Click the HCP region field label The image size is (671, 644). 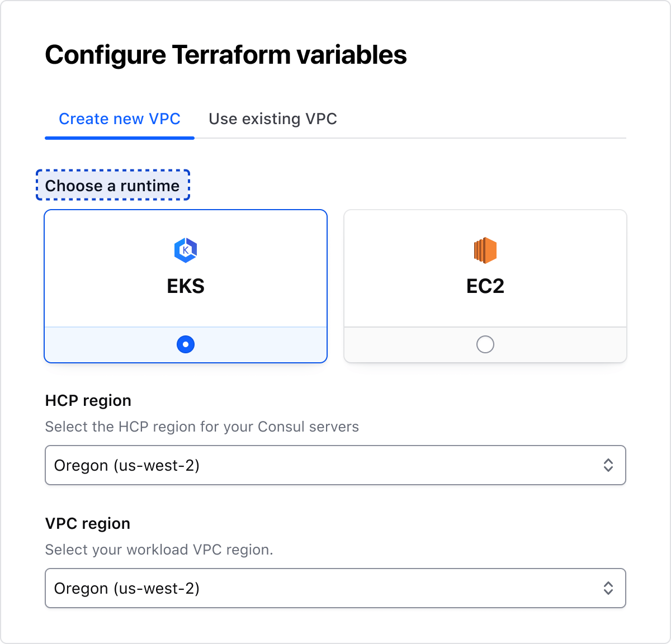[88, 401]
